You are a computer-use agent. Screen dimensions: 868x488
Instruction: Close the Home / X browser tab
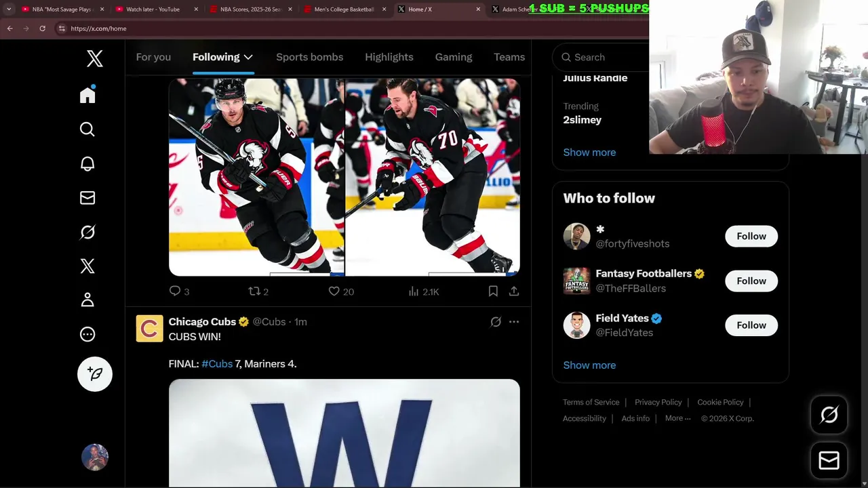[478, 9]
